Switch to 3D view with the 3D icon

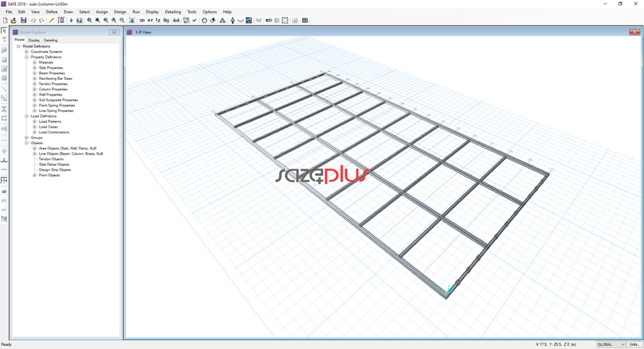pos(142,20)
